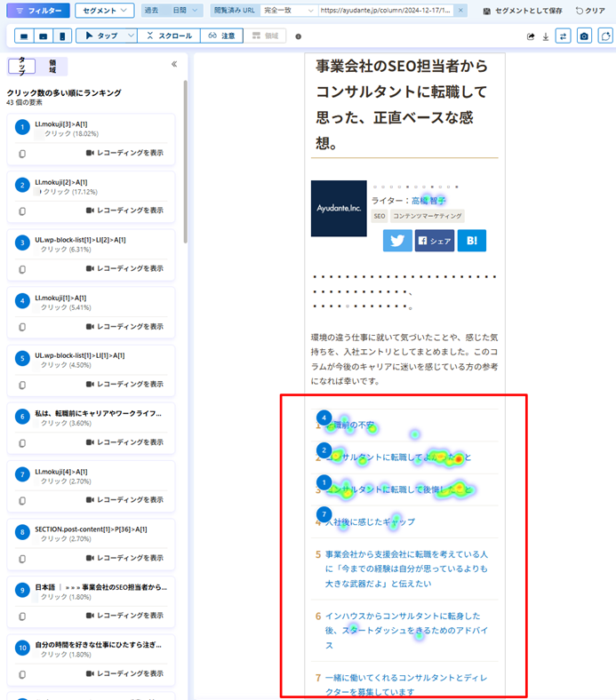Copy selector for LI.mokuji[2]>A[1]
Image resolution: width=616 pixels, height=700 pixels.
coord(22,211)
